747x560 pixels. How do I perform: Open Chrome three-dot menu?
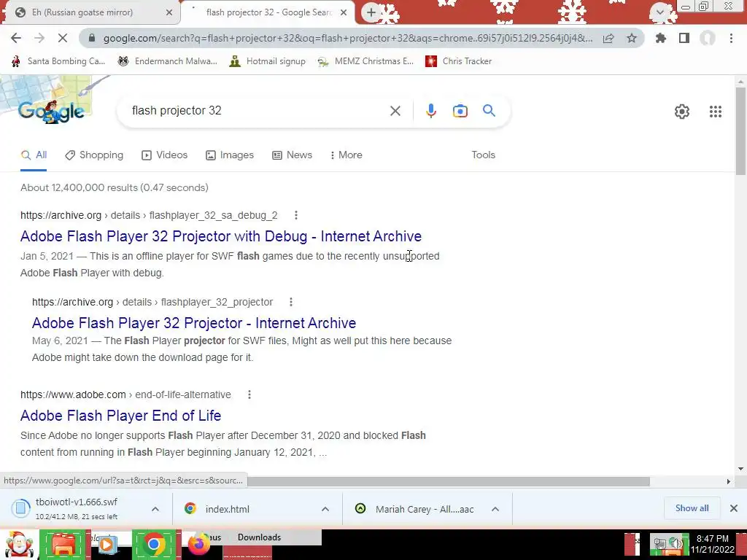tap(731, 38)
